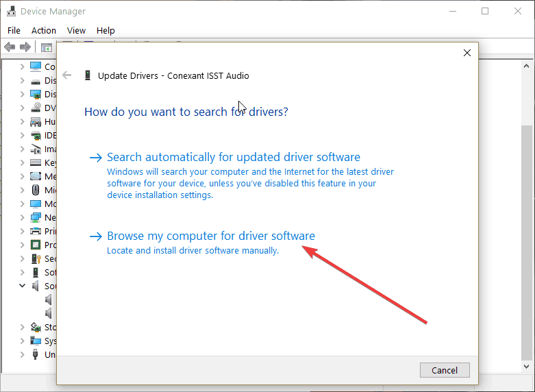Collapse the Sound controllers node chevron

coord(22,286)
